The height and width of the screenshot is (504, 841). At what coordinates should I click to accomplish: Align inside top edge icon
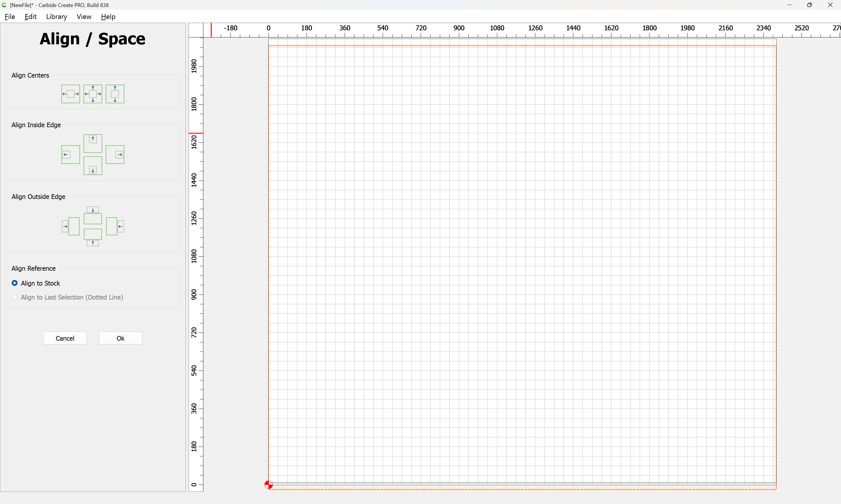pos(93,143)
